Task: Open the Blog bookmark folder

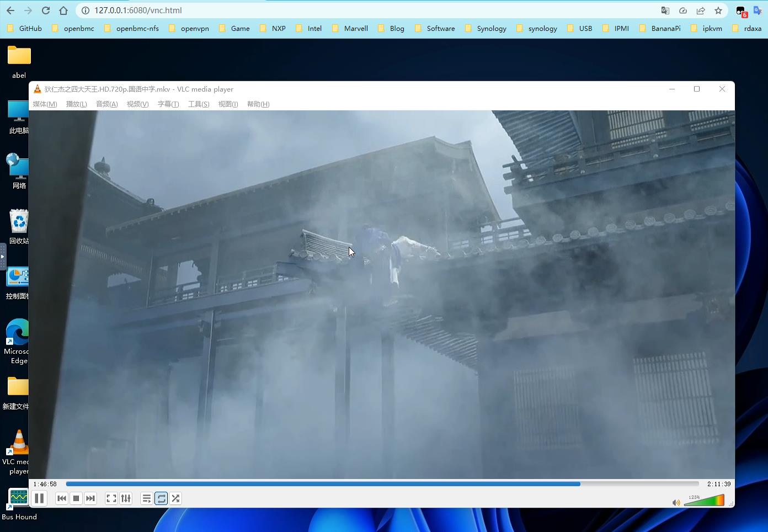Action: tap(391, 28)
